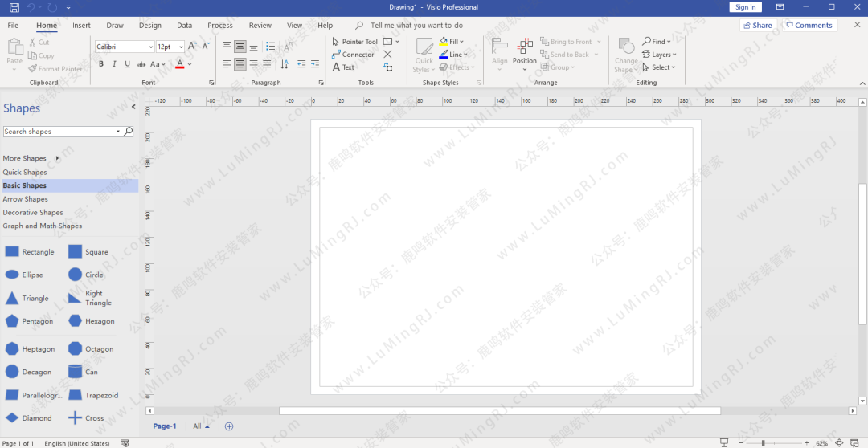Toggle Bold formatting
The height and width of the screenshot is (448, 868).
coord(100,64)
